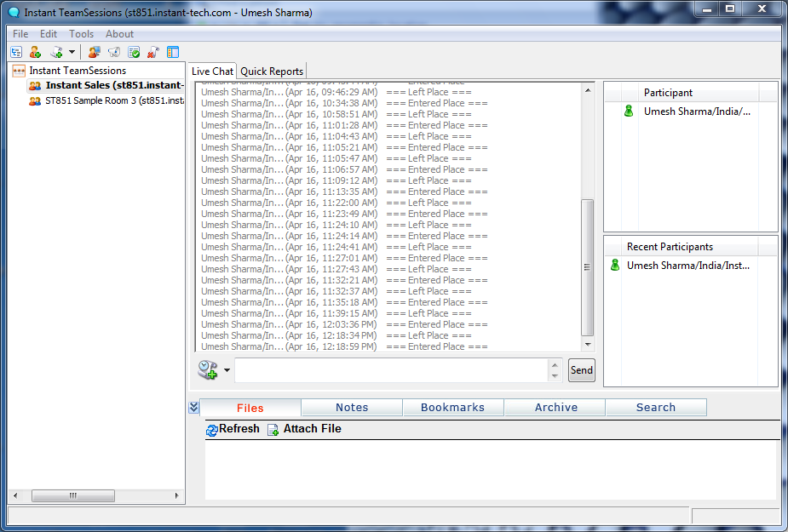
Task: Click the Participant column header
Action: [x=699, y=93]
